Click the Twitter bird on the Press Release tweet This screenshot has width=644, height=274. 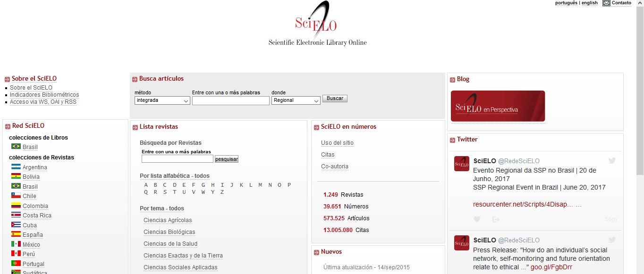point(612,240)
